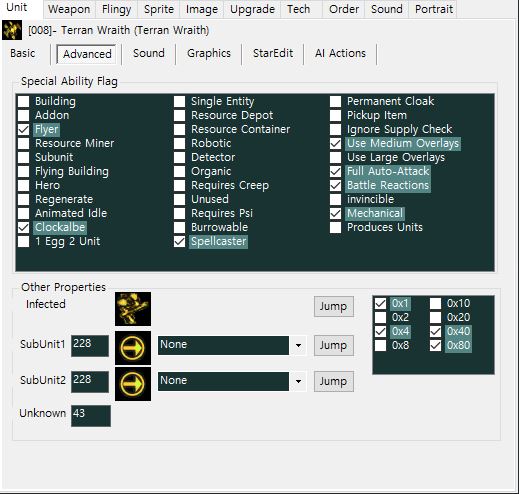Image resolution: width=519 pixels, height=494 pixels.
Task: Open the StarEdit sub-tab
Action: 273,53
